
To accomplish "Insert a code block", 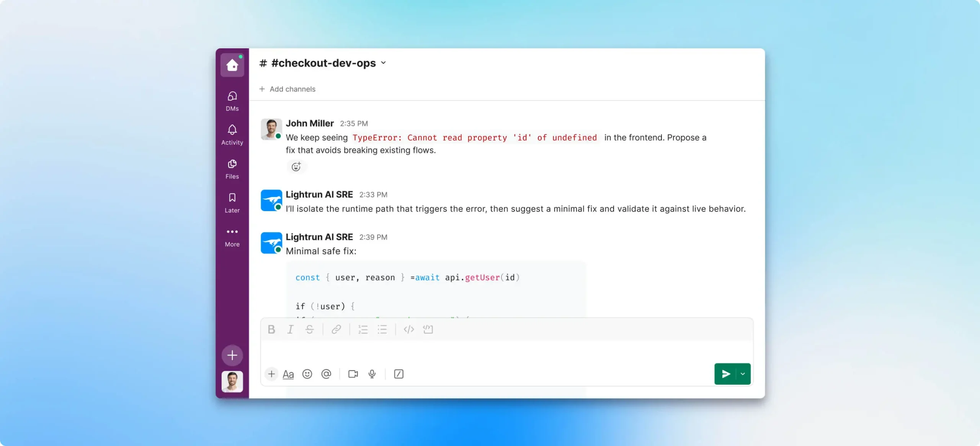I will tap(428, 330).
